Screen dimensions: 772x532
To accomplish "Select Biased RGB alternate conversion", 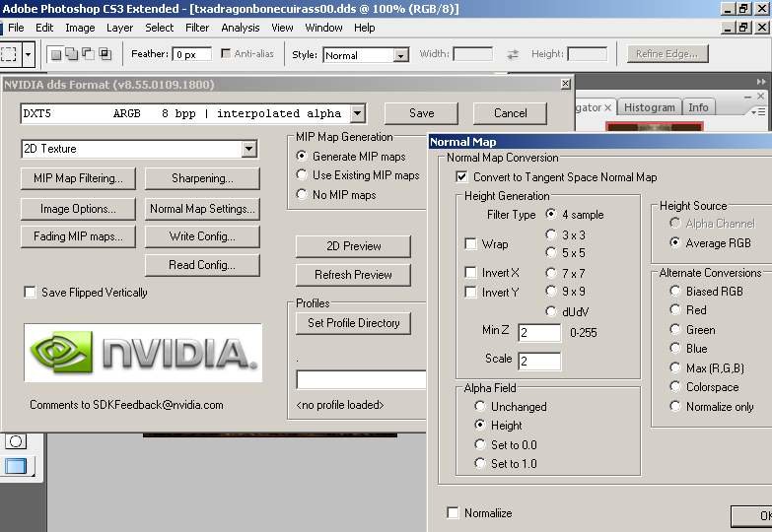I will (675, 292).
